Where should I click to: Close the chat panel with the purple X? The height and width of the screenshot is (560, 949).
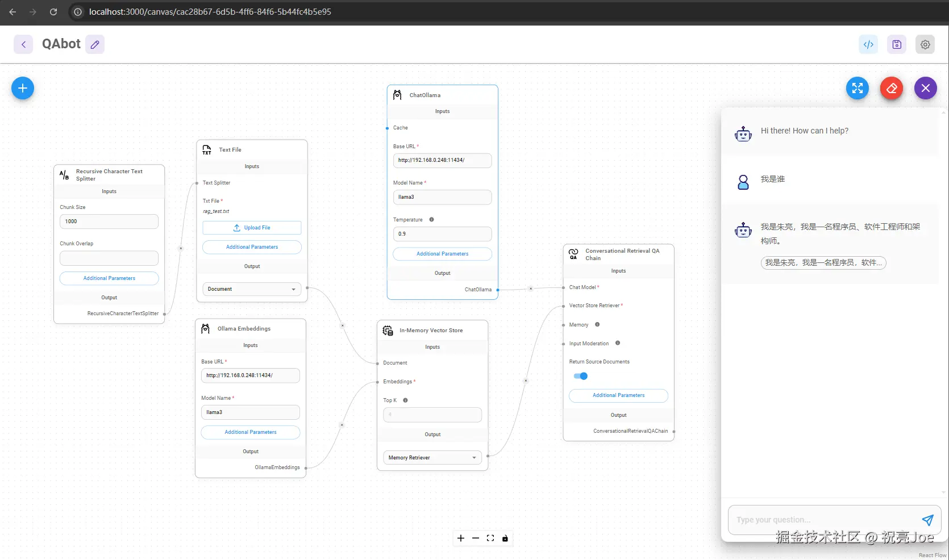point(926,88)
